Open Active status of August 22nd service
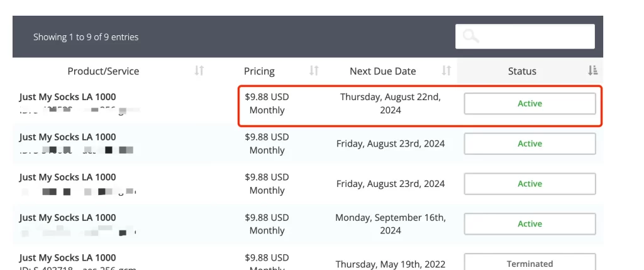Image resolution: width=644 pixels, height=270 pixels. point(530,104)
